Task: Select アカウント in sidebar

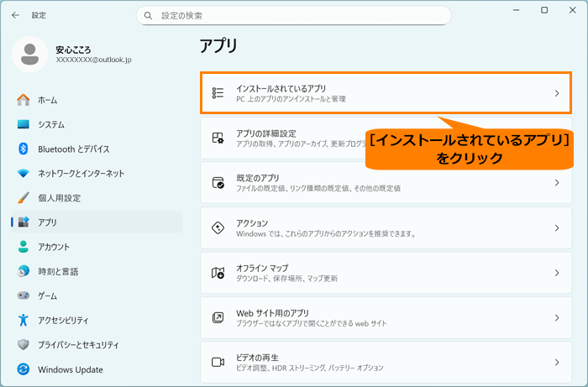Action: pyautogui.click(x=97, y=247)
